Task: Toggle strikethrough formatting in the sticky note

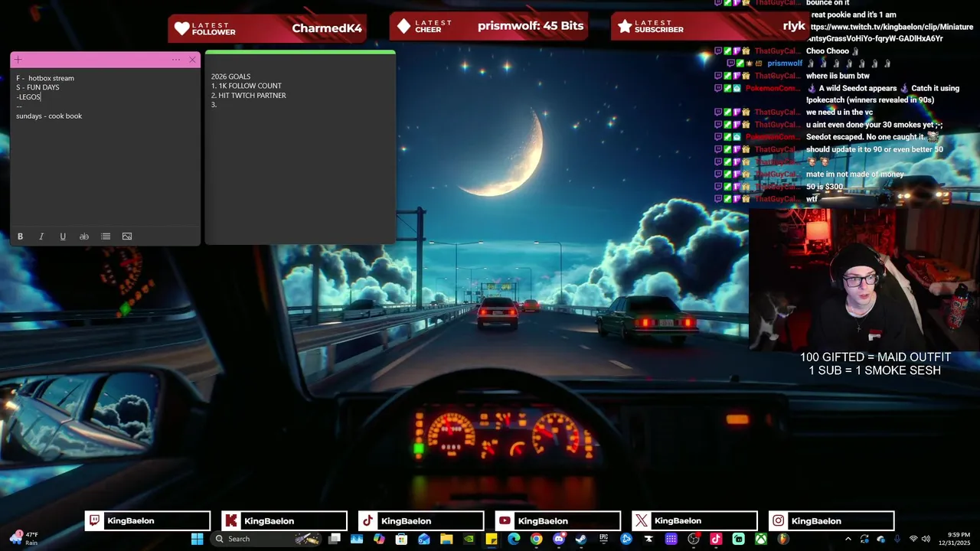Action: pos(84,236)
